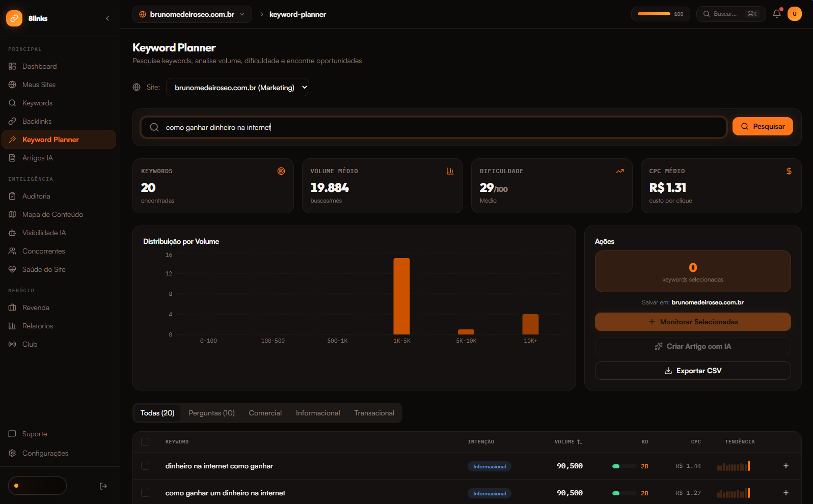Viewport: 813px width, 504px height.
Task: Switch to the Informacional tab
Action: [x=318, y=413]
